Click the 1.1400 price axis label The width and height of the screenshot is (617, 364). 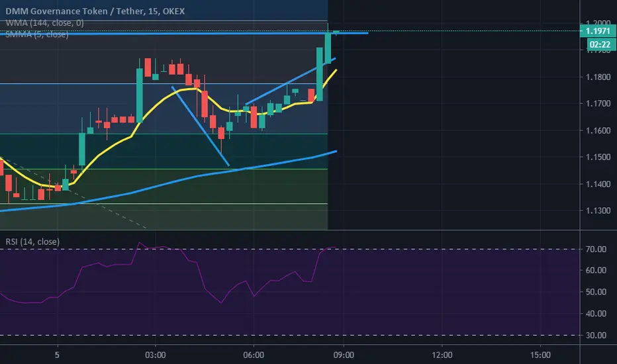point(598,184)
